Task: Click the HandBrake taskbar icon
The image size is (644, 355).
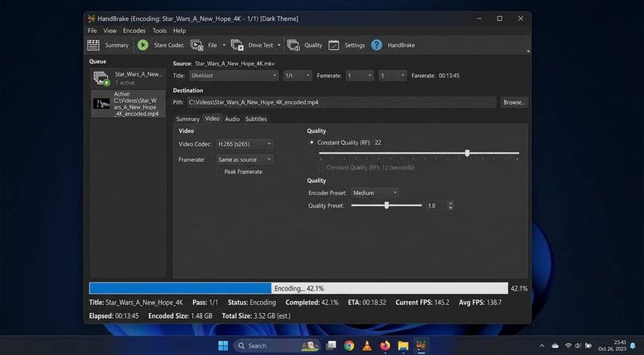Action: [421, 346]
